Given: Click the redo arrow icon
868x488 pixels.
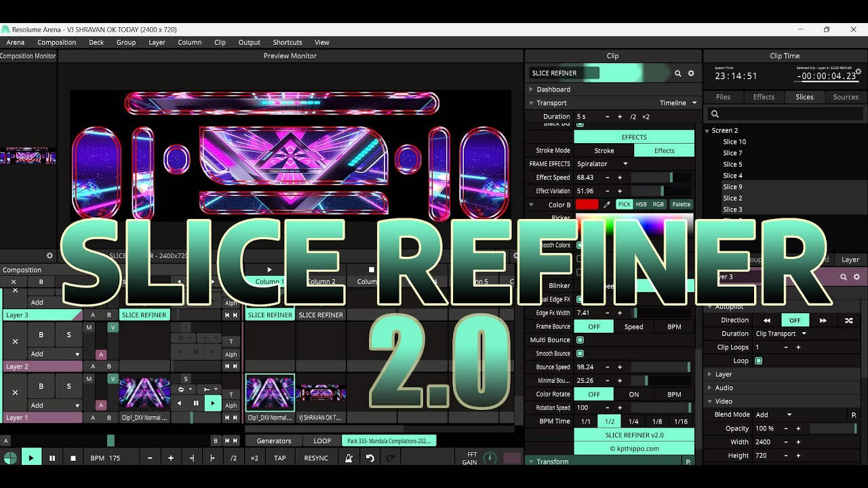Looking at the screenshot, I should pyautogui.click(x=391, y=458).
